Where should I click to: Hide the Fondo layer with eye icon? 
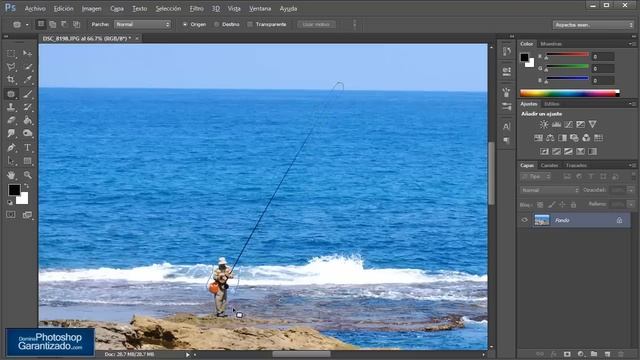524,220
